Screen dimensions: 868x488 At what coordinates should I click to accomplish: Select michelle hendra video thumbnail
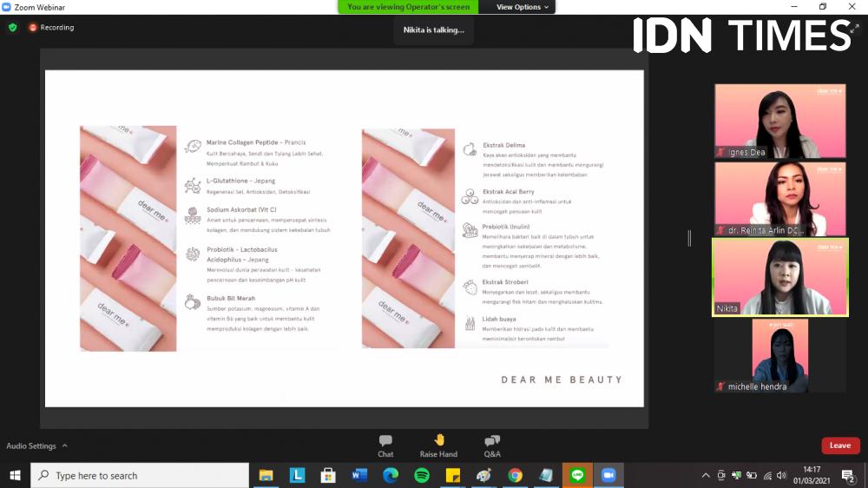pos(780,356)
